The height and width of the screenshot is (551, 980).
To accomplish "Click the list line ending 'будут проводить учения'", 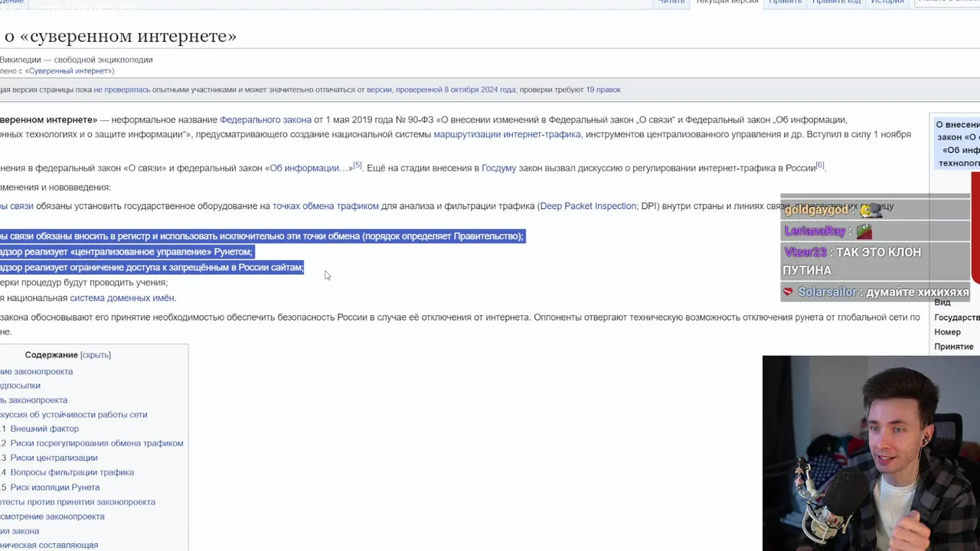I will coord(83,282).
